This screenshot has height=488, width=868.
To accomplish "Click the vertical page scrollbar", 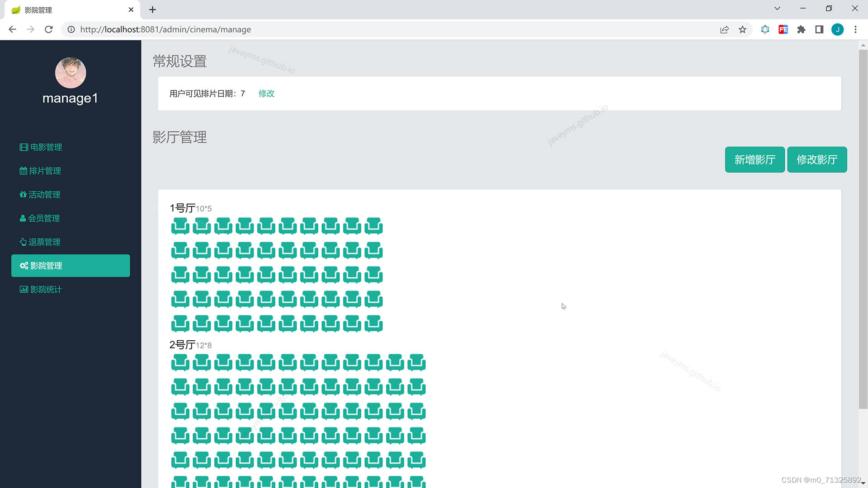I will click(x=863, y=226).
